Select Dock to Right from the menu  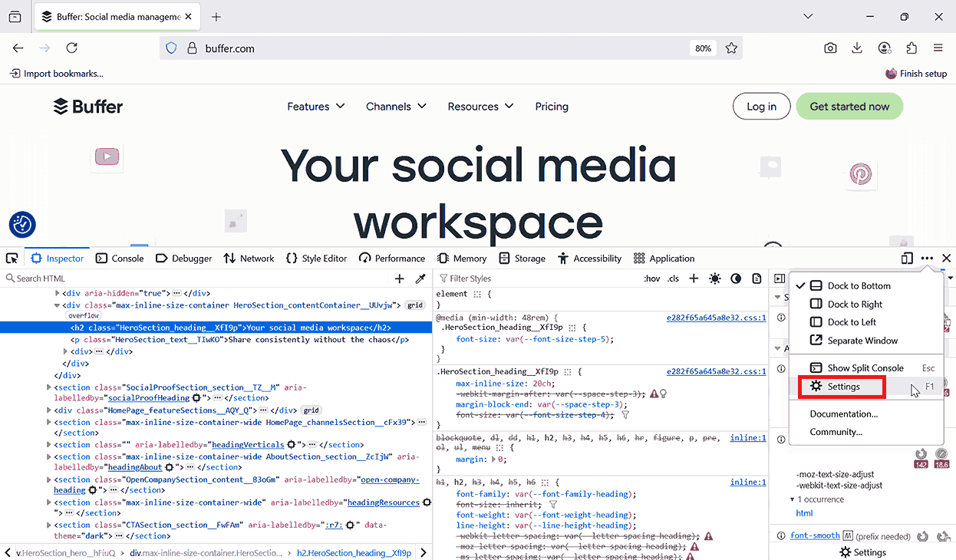click(x=854, y=304)
